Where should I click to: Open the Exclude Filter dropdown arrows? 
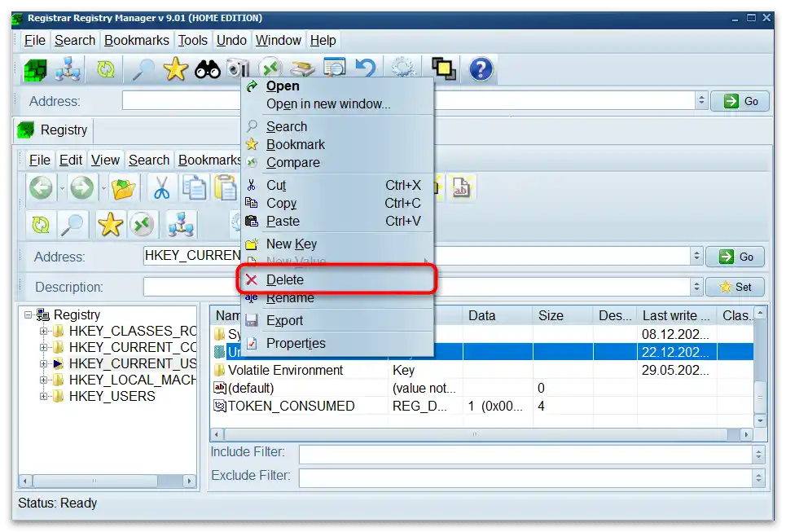pos(758,478)
